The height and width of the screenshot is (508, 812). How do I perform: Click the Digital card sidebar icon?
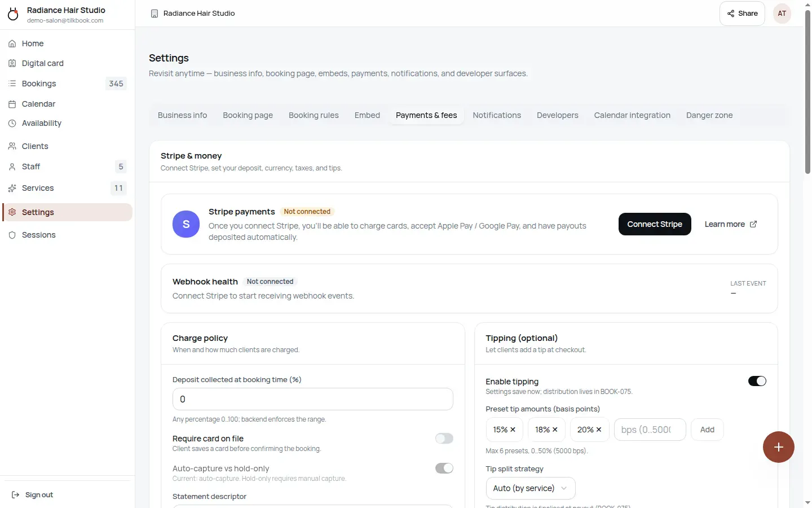12,63
